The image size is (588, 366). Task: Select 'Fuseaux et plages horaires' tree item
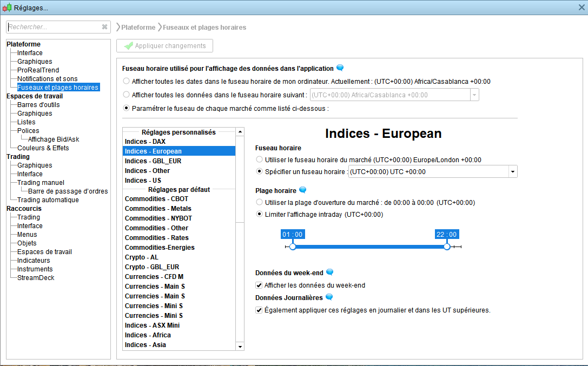click(58, 87)
